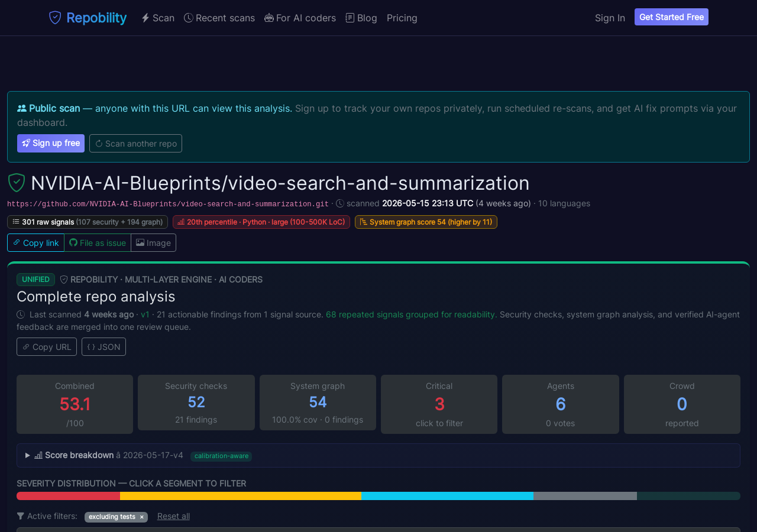This screenshot has width=757, height=532.
Task: Filter by the cyan severity segment
Action: click(x=447, y=496)
